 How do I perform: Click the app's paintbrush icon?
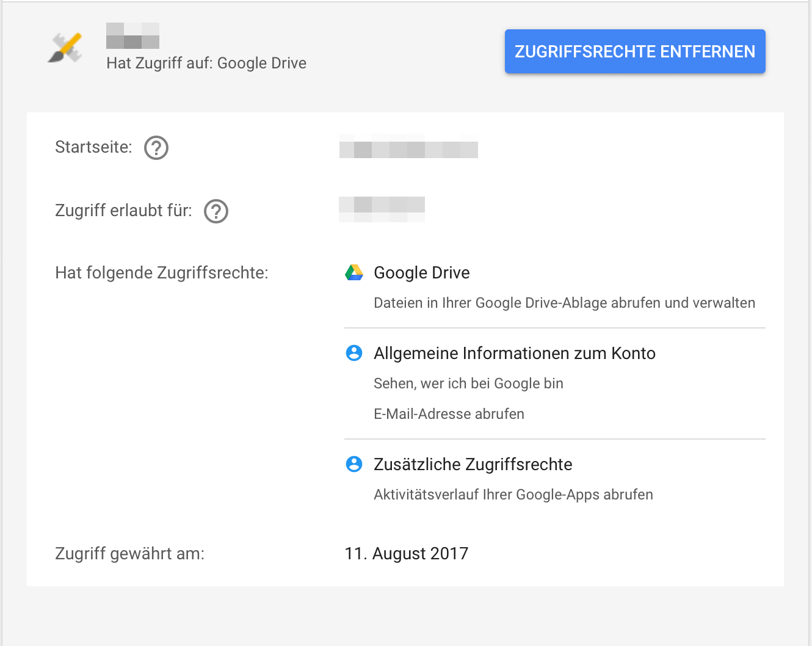[x=65, y=48]
